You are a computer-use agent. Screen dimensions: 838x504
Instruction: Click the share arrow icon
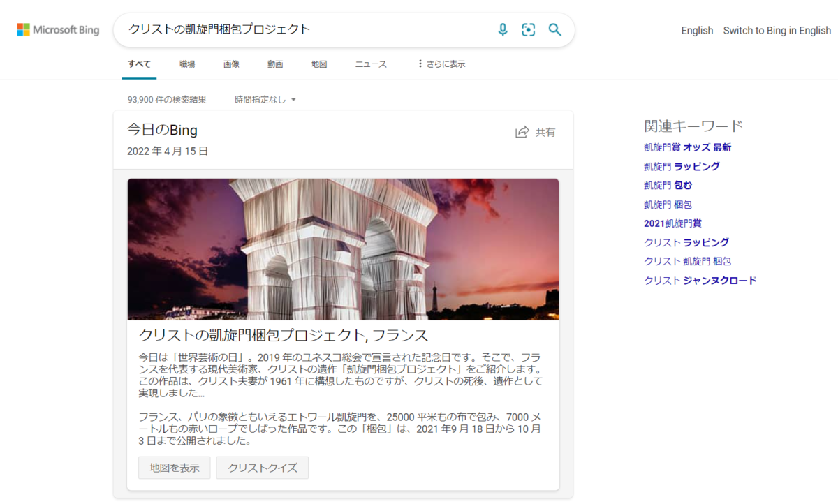pyautogui.click(x=522, y=132)
